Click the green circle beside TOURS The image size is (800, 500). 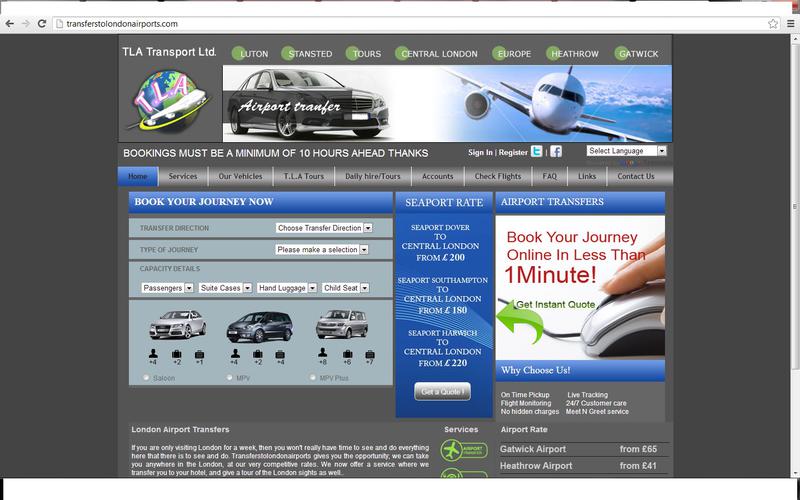pos(353,53)
